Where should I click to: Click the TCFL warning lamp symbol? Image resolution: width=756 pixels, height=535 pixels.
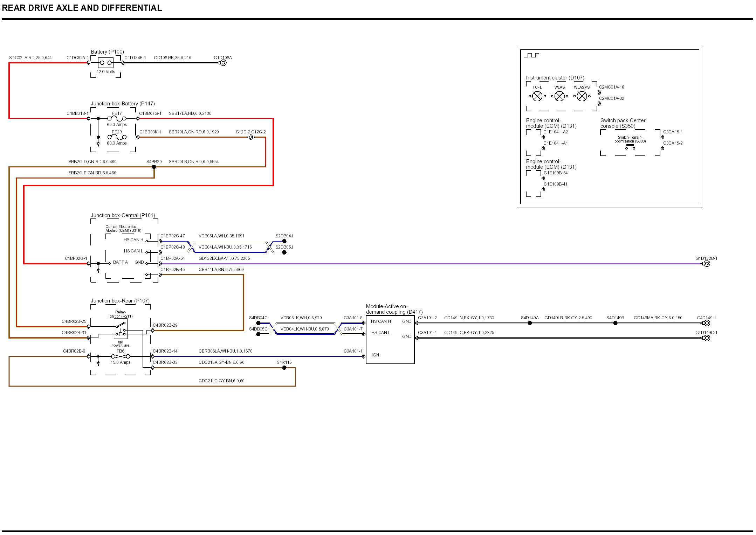click(x=537, y=96)
